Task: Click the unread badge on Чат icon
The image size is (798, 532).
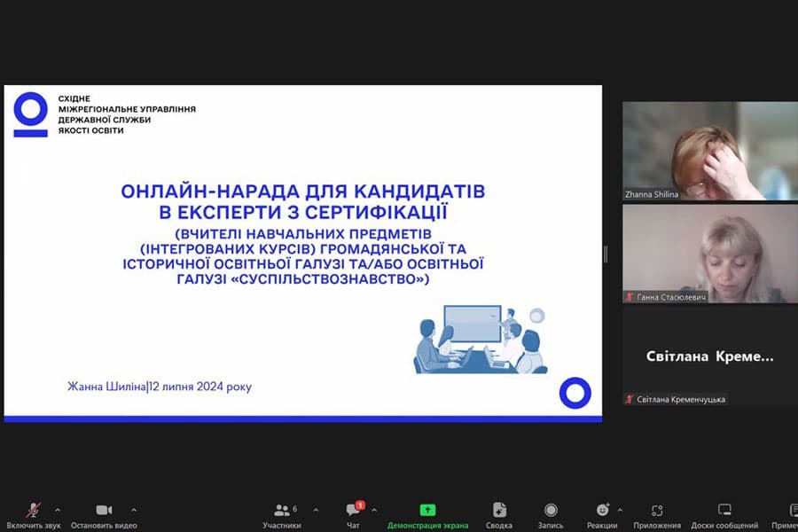Action: (360, 505)
